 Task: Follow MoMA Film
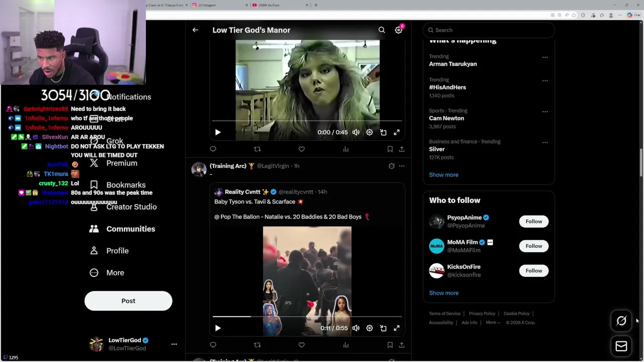coord(534,246)
